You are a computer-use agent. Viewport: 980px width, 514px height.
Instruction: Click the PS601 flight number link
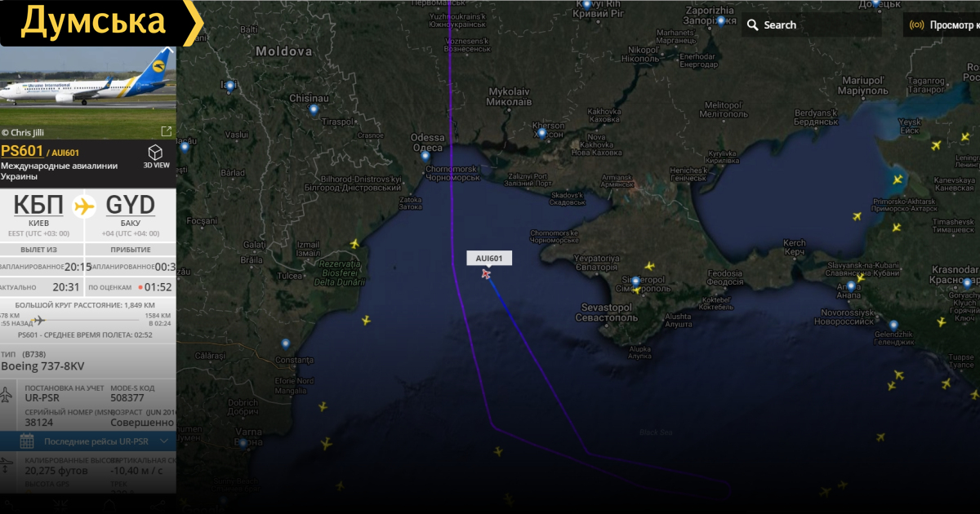pos(22,151)
